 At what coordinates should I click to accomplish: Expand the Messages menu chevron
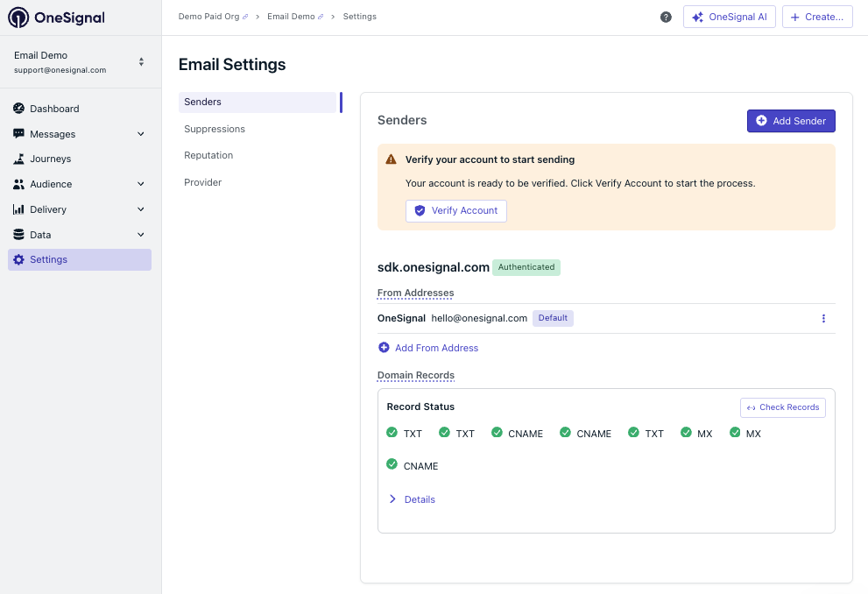pyautogui.click(x=141, y=134)
